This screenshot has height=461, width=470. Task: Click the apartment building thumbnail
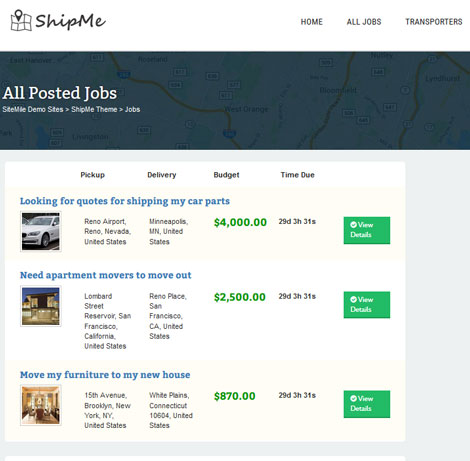(41, 306)
